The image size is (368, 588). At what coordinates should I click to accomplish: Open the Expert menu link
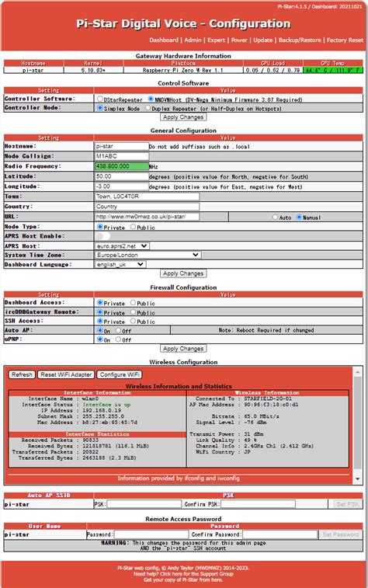pos(217,40)
